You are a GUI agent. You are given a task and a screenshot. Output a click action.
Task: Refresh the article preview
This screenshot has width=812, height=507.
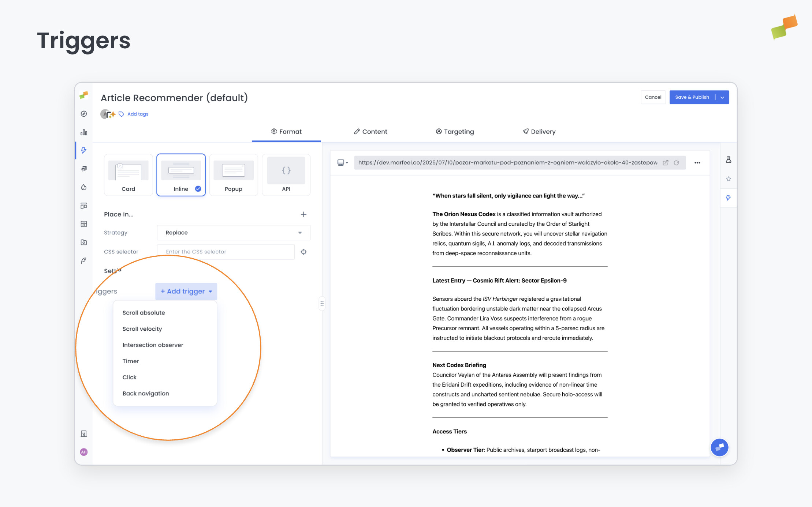pos(677,163)
